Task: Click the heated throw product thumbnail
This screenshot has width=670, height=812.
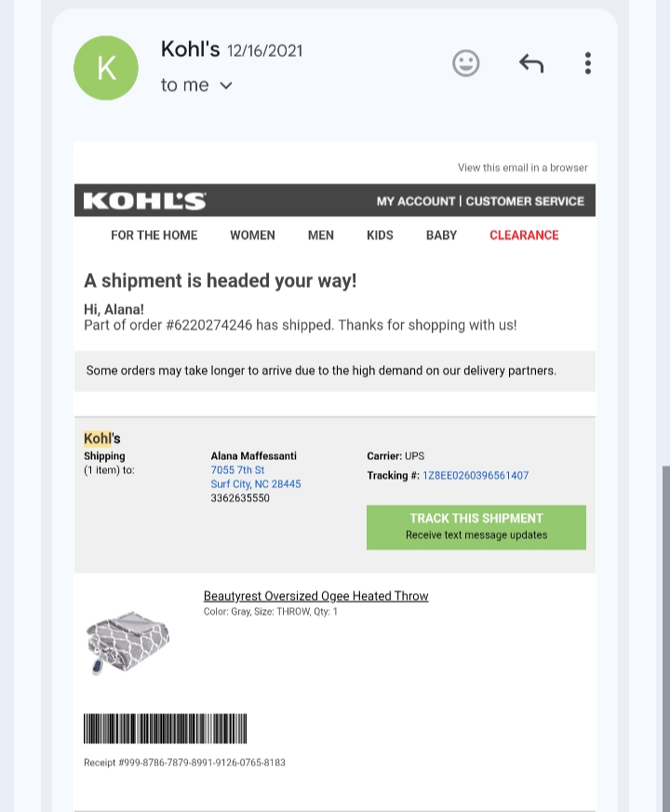Action: pos(127,643)
